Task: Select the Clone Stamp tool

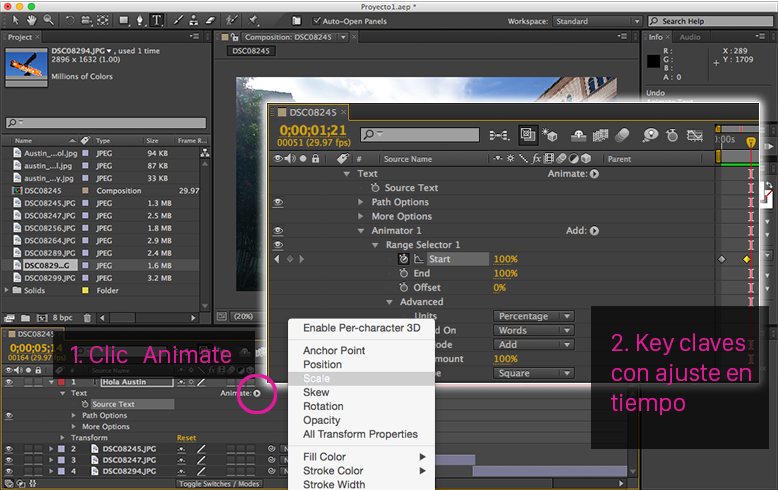Action: coord(194,20)
